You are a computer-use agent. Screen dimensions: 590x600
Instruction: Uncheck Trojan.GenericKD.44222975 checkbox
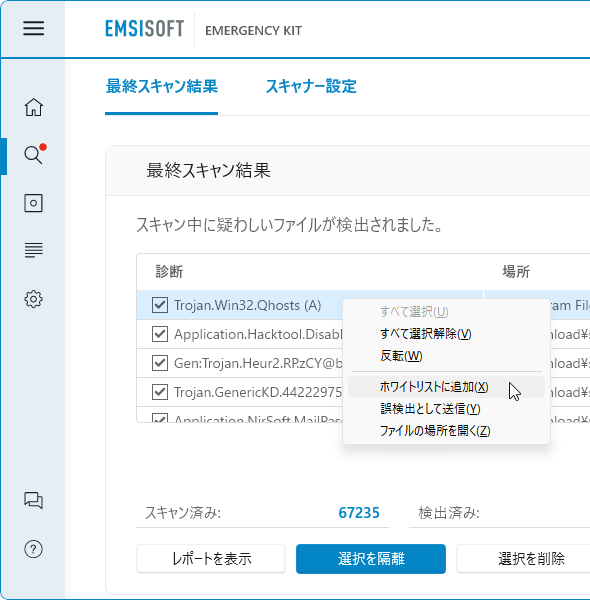[160, 392]
